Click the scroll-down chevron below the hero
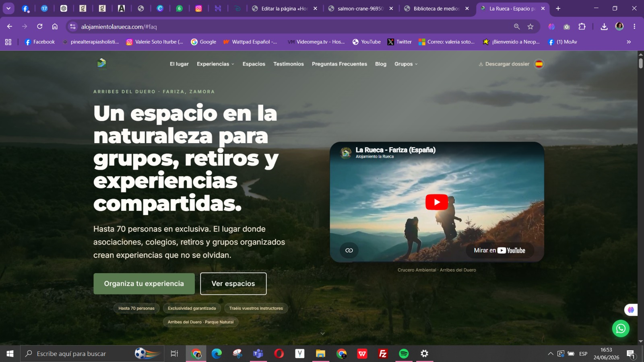Viewport: 644px width, 362px height. coord(322,333)
